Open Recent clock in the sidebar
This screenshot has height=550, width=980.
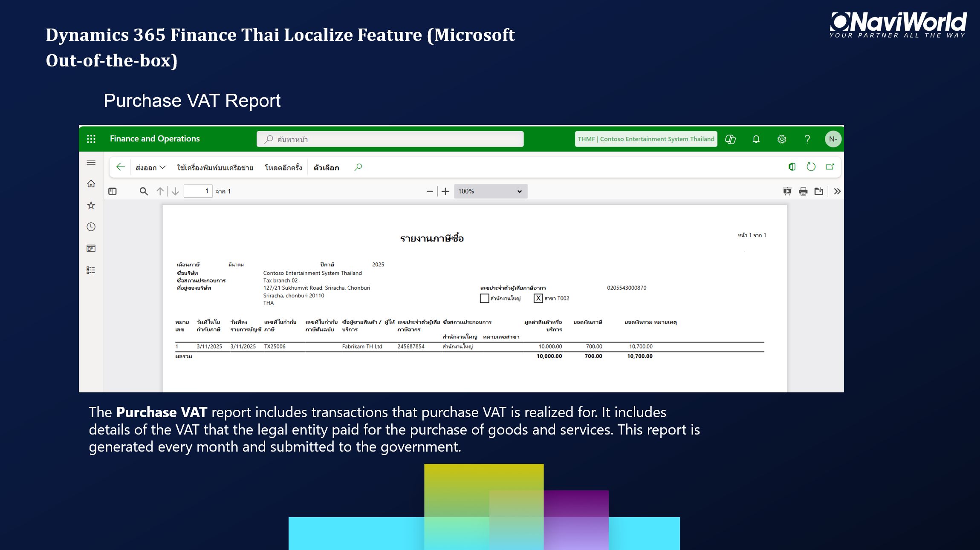[x=91, y=227]
